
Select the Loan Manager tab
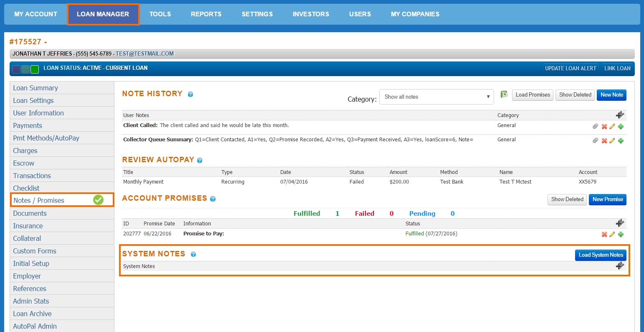click(103, 14)
